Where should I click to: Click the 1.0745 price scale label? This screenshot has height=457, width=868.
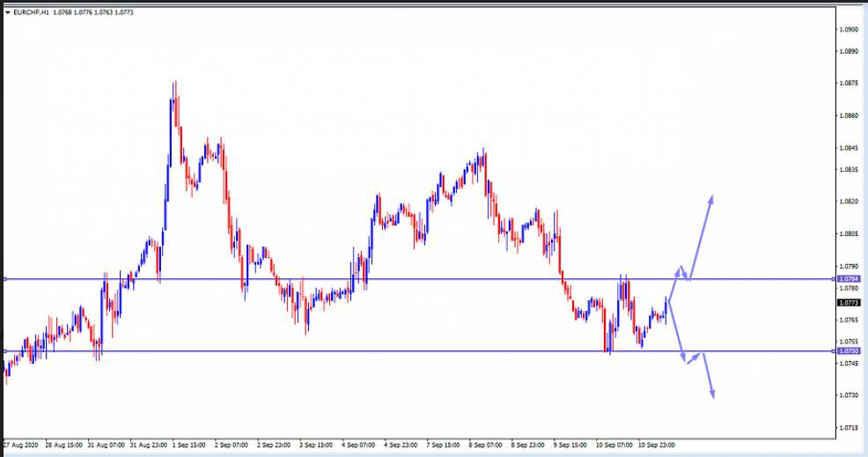pos(850,364)
